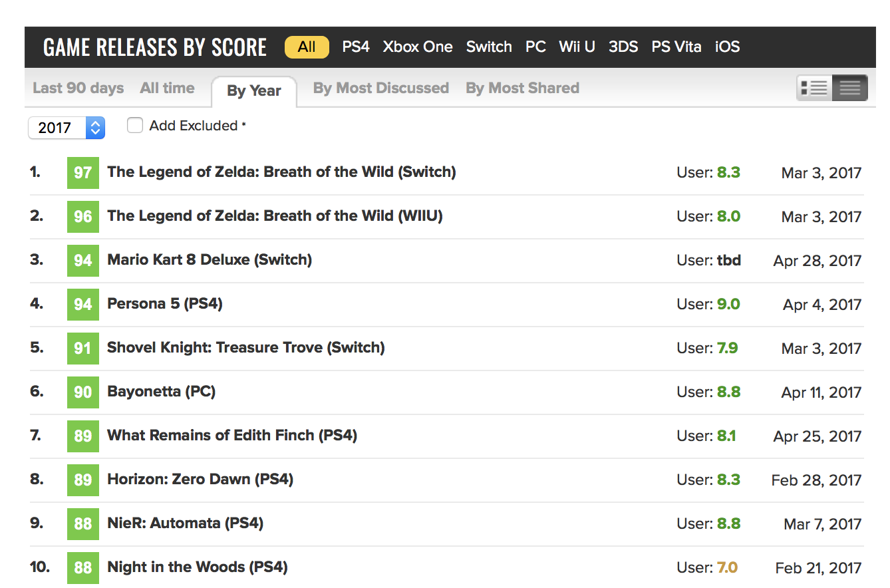This screenshot has width=890, height=588.
Task: Select the By Year tab
Action: click(254, 91)
